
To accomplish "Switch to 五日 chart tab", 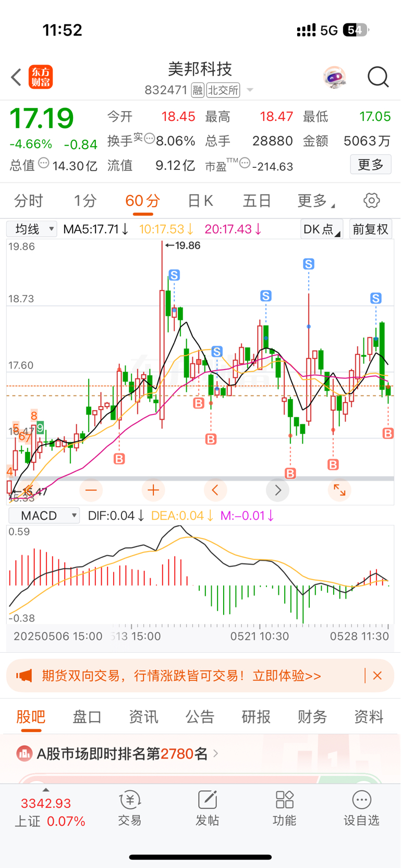I will (x=257, y=201).
